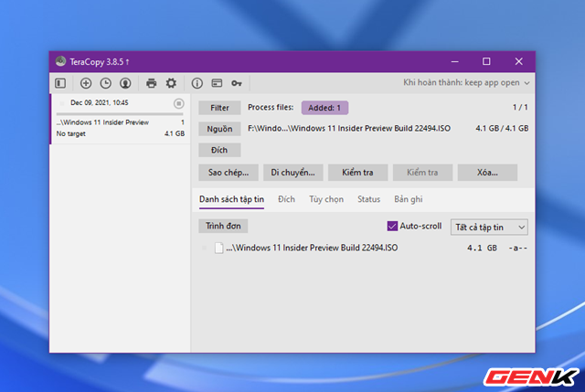Viewport: 585px width, 392px height.
Task: Open the 'Tùy chọn' tab
Action: click(326, 199)
